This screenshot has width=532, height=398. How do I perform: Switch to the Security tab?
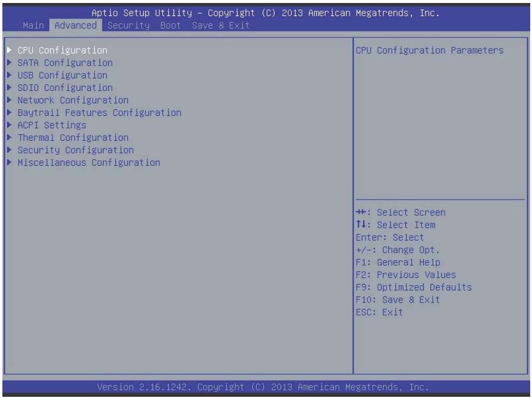pos(128,26)
